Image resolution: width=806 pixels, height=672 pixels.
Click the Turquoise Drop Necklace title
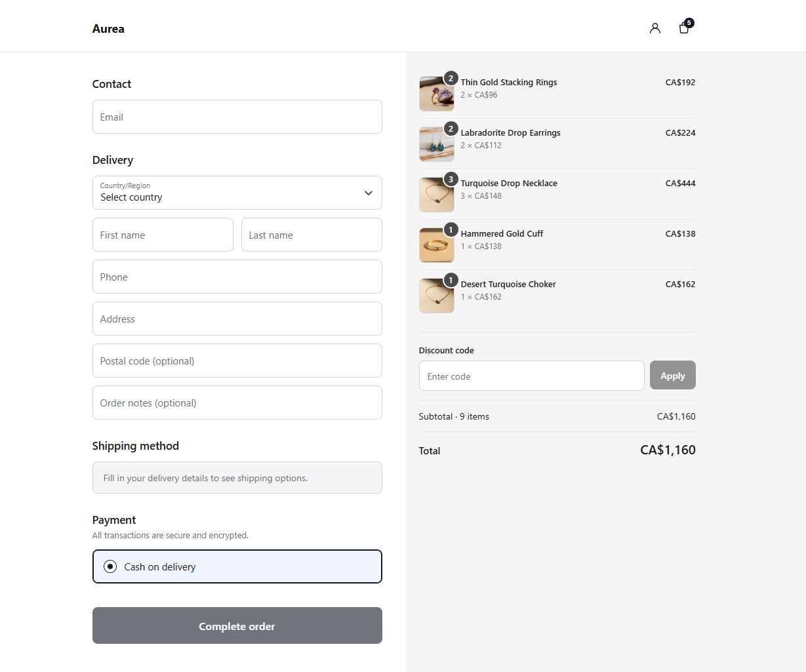pos(509,183)
